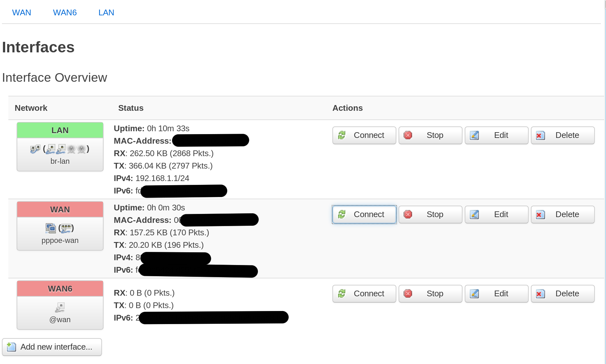Click the green reconnect icon for LAN
606x364 pixels.
coord(342,135)
